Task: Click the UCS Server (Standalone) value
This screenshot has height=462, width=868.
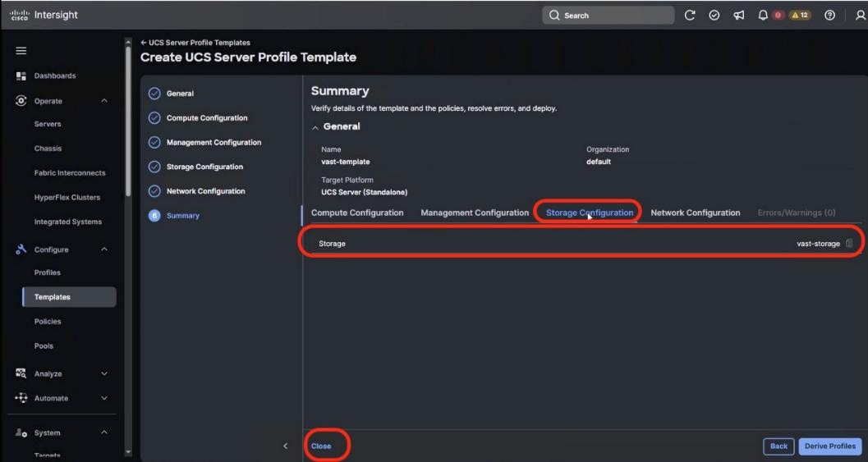Action: click(x=365, y=192)
